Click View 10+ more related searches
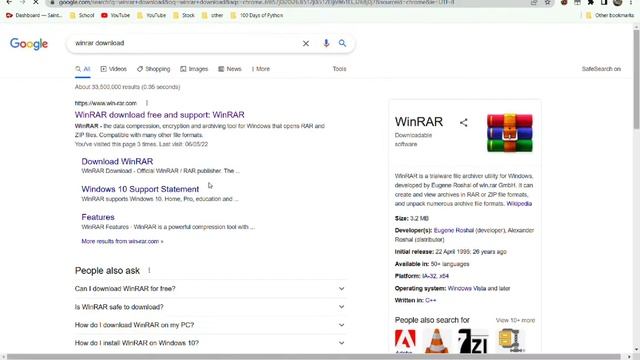Image resolution: width=640 pixels, height=360 pixels. [x=515, y=320]
